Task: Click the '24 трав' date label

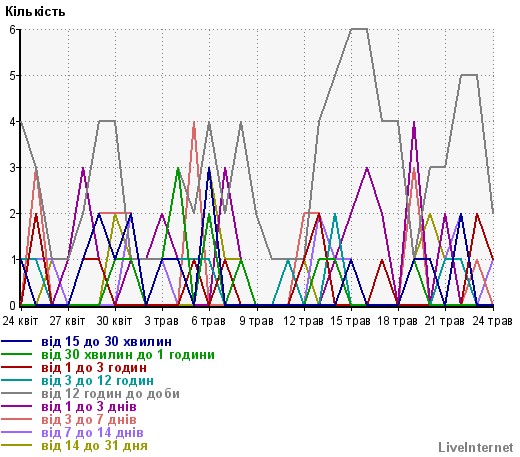Action: (493, 321)
